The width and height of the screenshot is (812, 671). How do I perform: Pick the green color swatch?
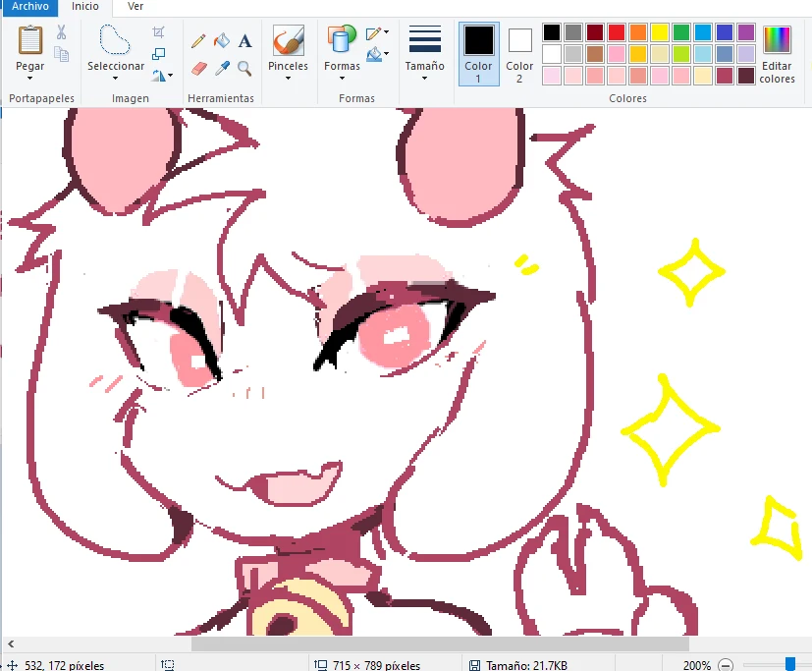681,32
